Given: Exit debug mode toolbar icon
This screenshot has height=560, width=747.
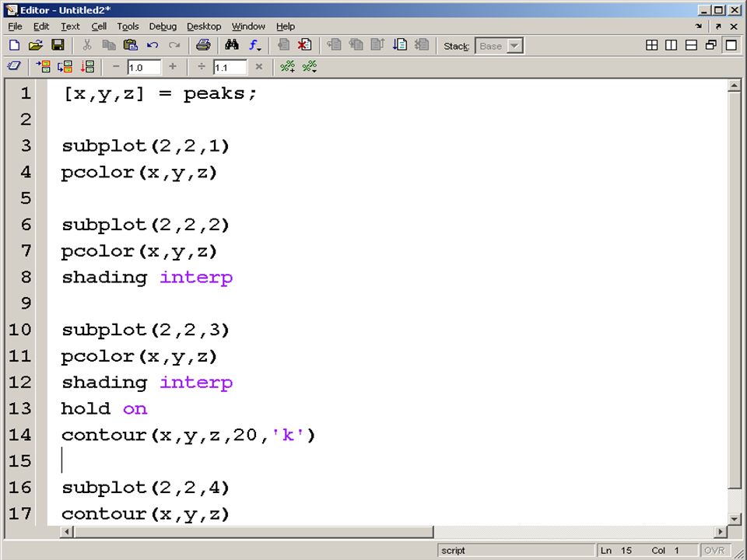Looking at the screenshot, I should [422, 45].
